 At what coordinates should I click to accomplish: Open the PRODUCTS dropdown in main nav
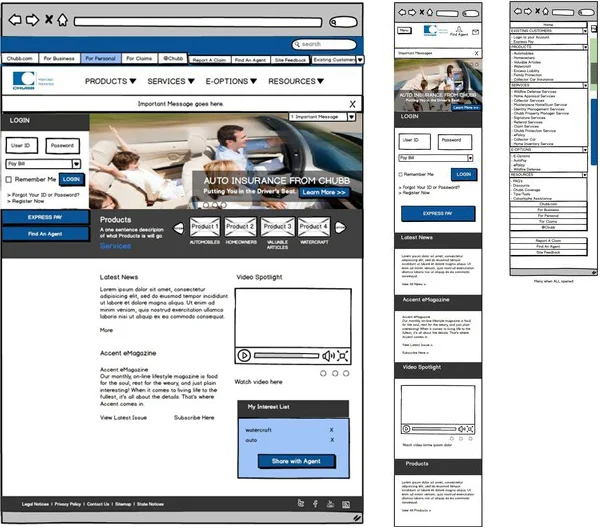click(110, 81)
